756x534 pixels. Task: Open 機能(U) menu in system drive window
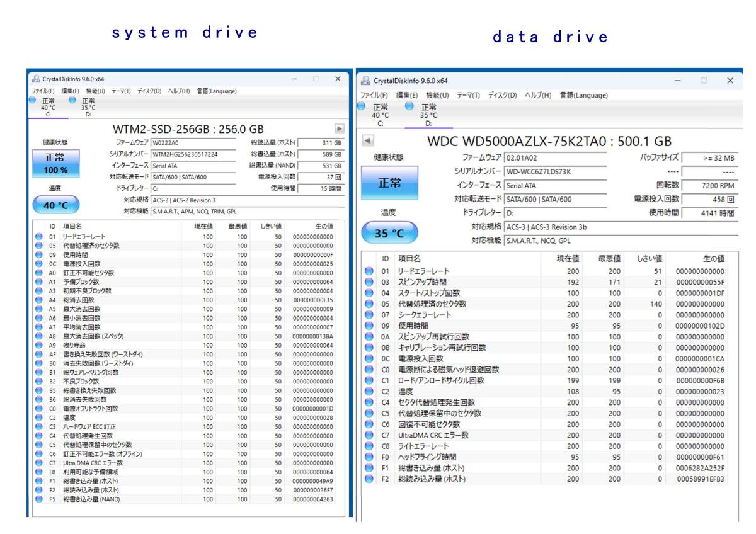(95, 91)
